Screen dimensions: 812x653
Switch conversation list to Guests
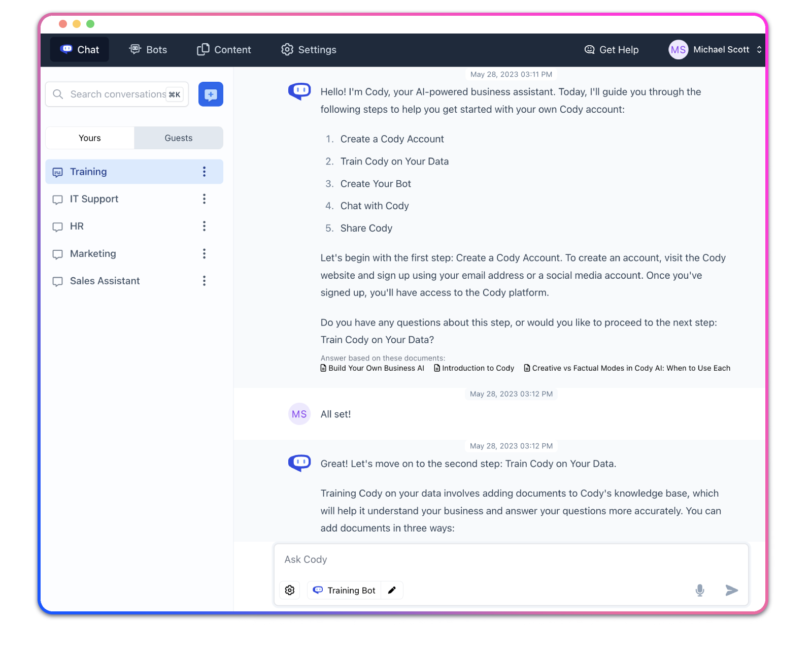[178, 138]
